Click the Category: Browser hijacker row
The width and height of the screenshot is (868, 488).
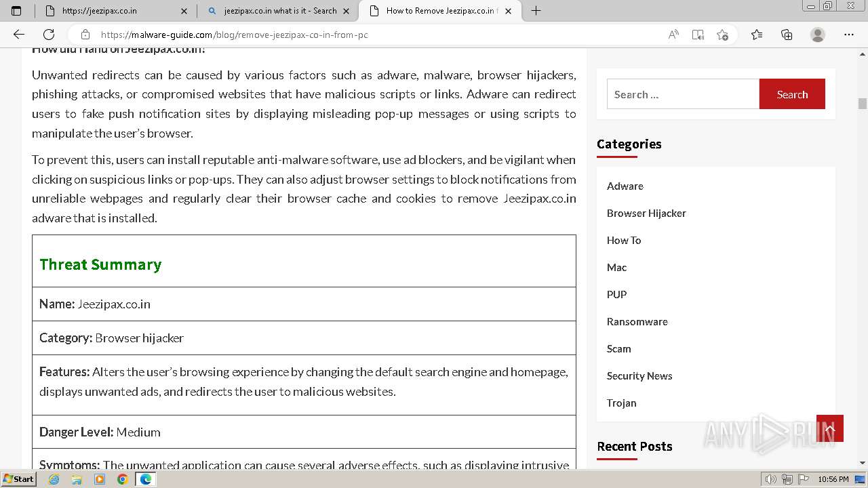(304, 338)
